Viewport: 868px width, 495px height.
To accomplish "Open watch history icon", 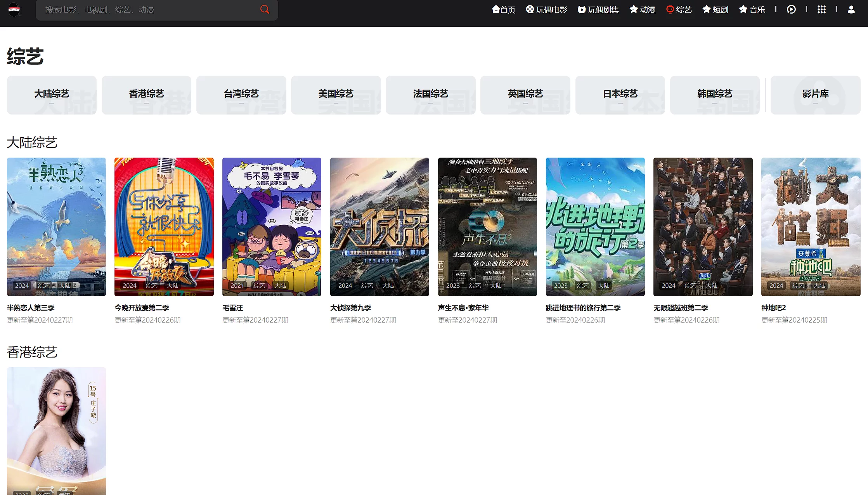I will point(791,9).
